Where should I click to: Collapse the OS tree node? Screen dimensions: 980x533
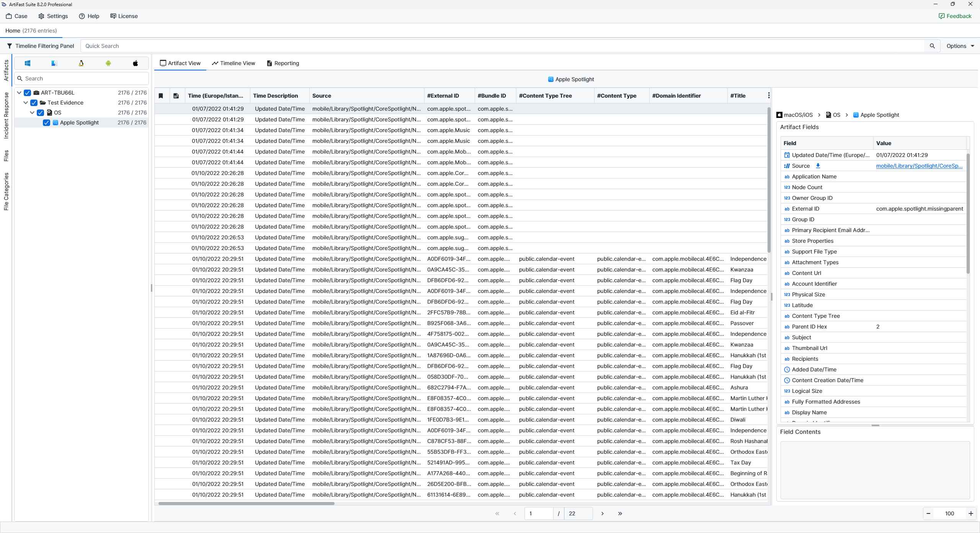point(32,113)
